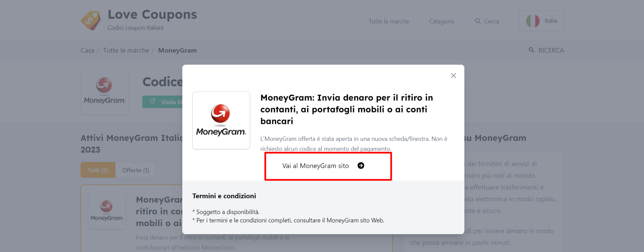Click the Cerca search link
Image resolution: width=644 pixels, height=252 pixels.
487,21
